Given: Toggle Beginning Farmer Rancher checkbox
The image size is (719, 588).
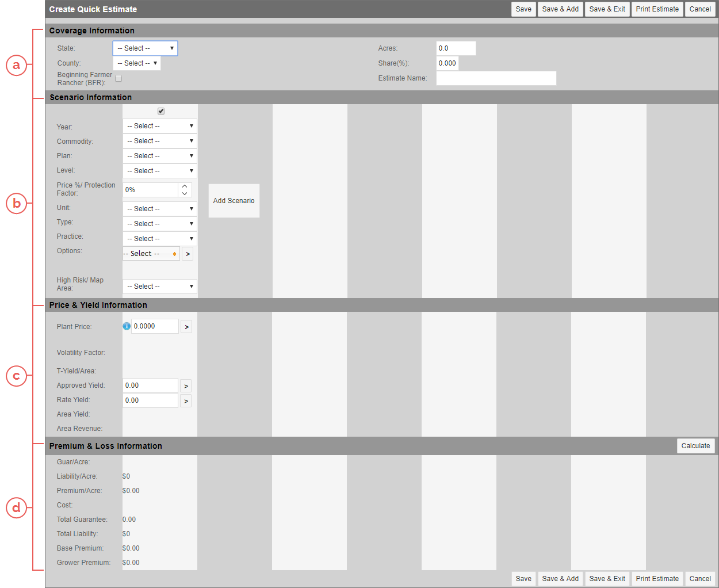Looking at the screenshot, I should click(118, 78).
